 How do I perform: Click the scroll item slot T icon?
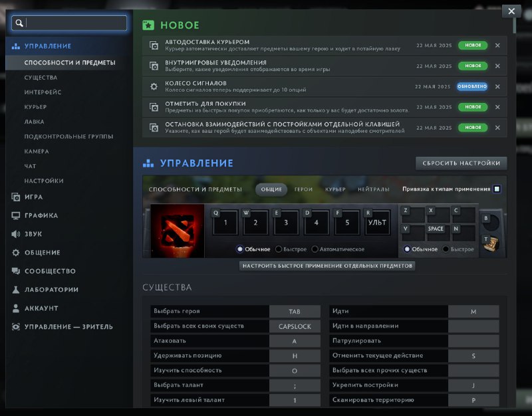[491, 243]
